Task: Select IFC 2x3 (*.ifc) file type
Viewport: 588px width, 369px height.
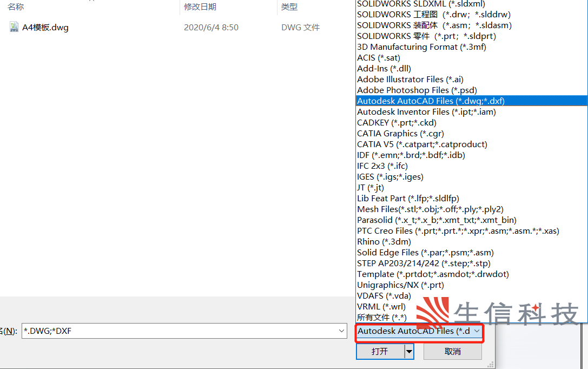Action: pyautogui.click(x=471, y=166)
